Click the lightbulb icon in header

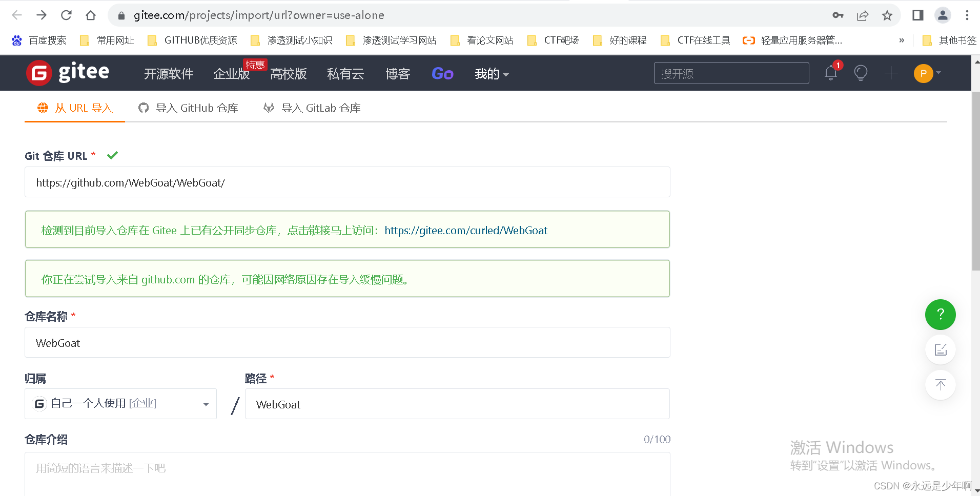pos(861,73)
